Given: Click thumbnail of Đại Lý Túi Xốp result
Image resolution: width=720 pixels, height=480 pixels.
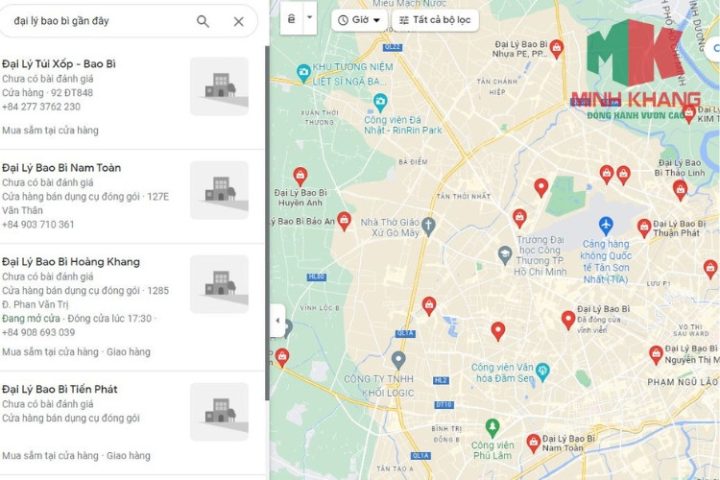Looking at the screenshot, I should point(219,86).
